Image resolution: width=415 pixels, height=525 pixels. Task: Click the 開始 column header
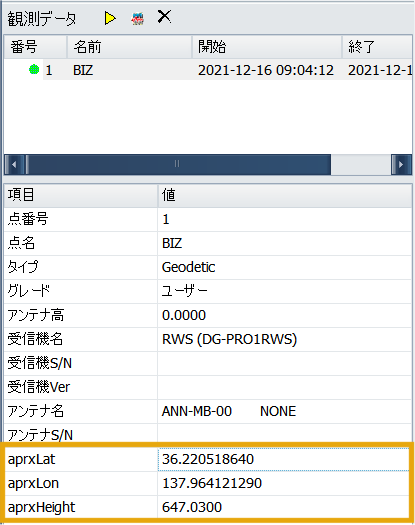267,47
